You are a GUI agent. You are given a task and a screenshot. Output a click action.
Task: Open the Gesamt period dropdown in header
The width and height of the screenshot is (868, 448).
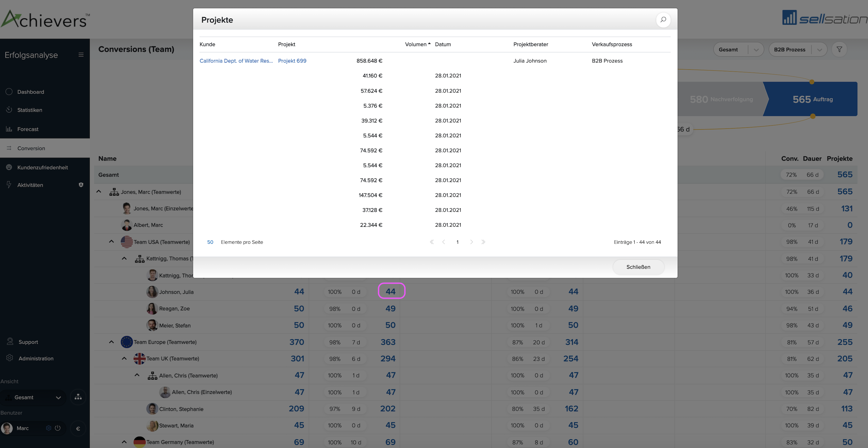(738, 49)
